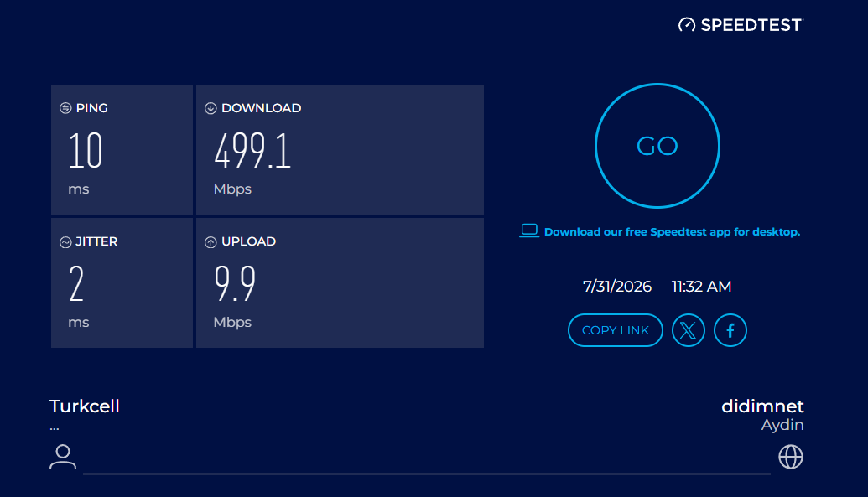Click the jitter wave icon beside JITTER
The image size is (868, 497).
[65, 242]
